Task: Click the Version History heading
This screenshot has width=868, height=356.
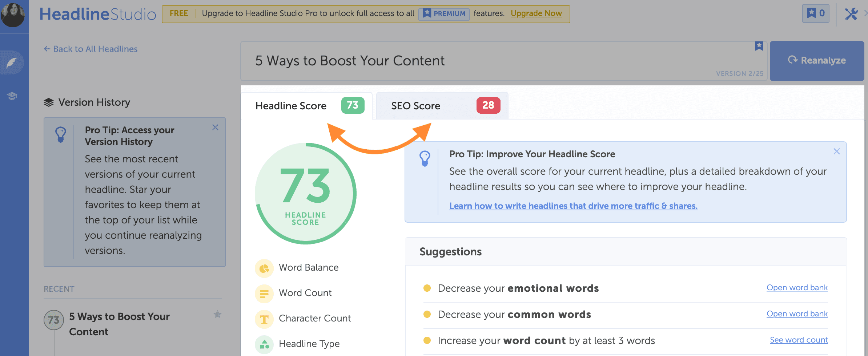Action: coord(94,102)
